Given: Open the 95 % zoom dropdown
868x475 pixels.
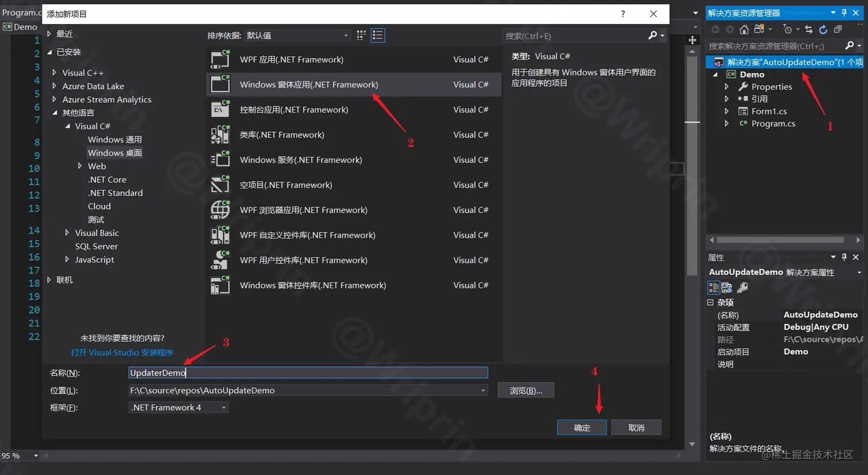Looking at the screenshot, I should point(36,455).
